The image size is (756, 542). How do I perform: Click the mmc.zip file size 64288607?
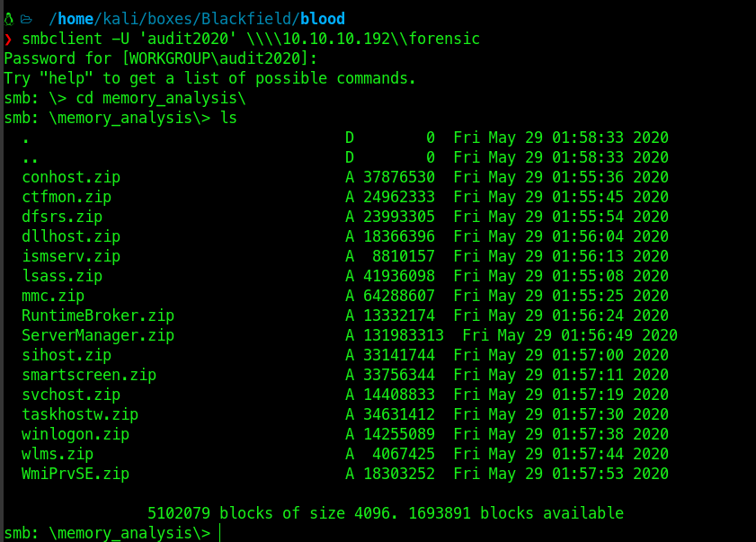point(399,296)
